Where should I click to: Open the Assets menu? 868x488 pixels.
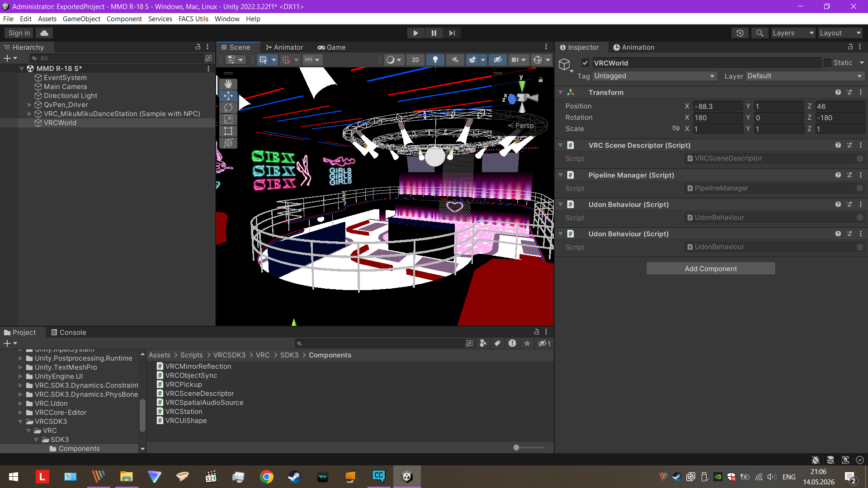(47, 19)
